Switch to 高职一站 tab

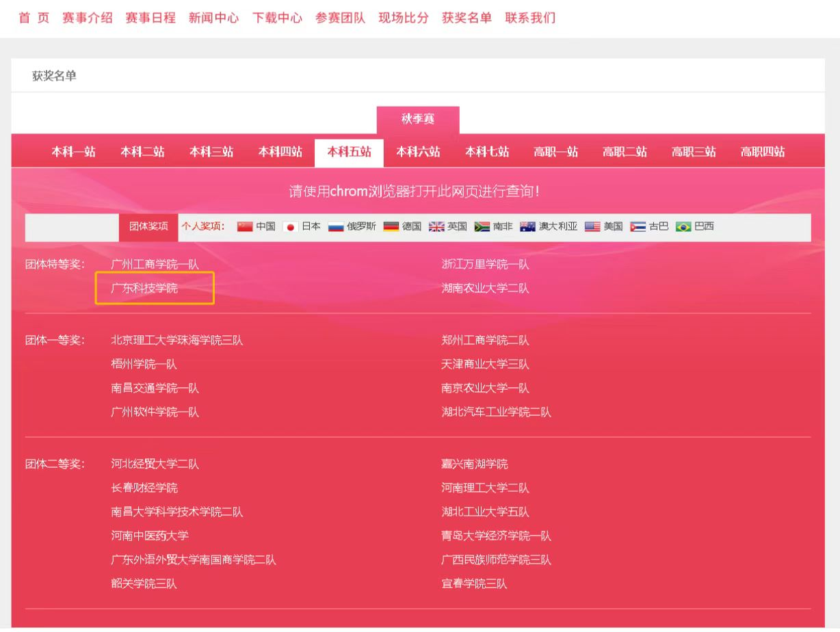tap(556, 153)
